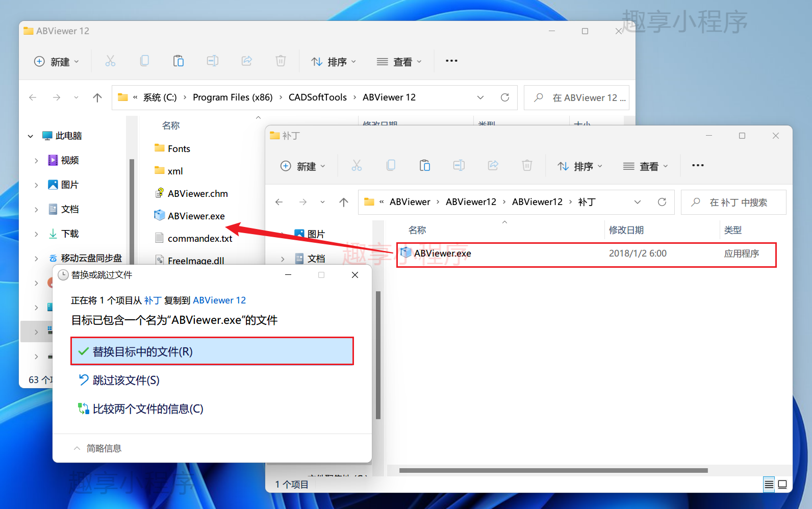Click Share icon in ABViewer 12 window toolbar
This screenshot has width=812, height=509.
pyautogui.click(x=247, y=61)
